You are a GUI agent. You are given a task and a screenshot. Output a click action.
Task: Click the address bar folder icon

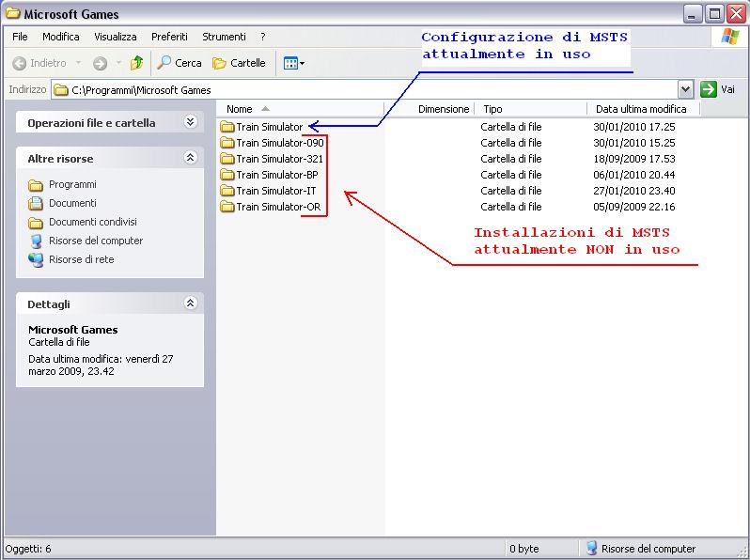[x=61, y=90]
